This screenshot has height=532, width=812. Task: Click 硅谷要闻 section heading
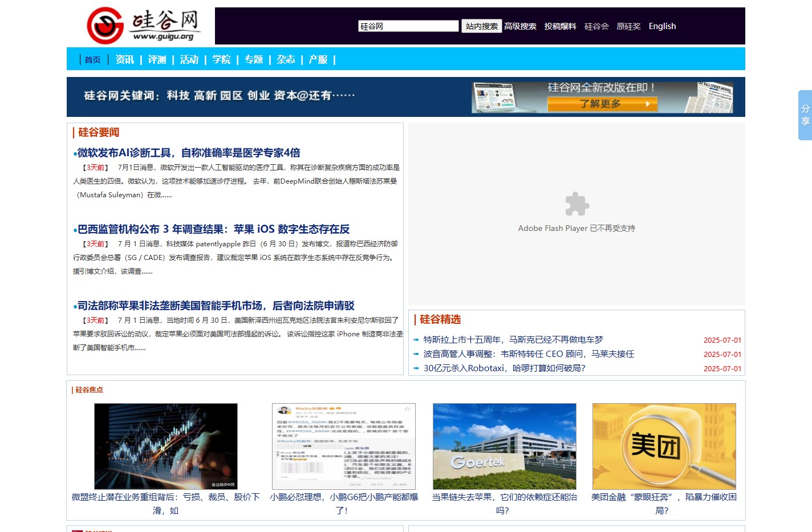tap(98, 132)
